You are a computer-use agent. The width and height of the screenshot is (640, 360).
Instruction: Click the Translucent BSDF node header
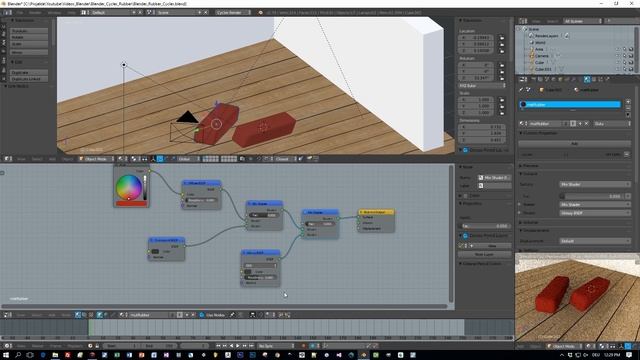[x=167, y=240]
